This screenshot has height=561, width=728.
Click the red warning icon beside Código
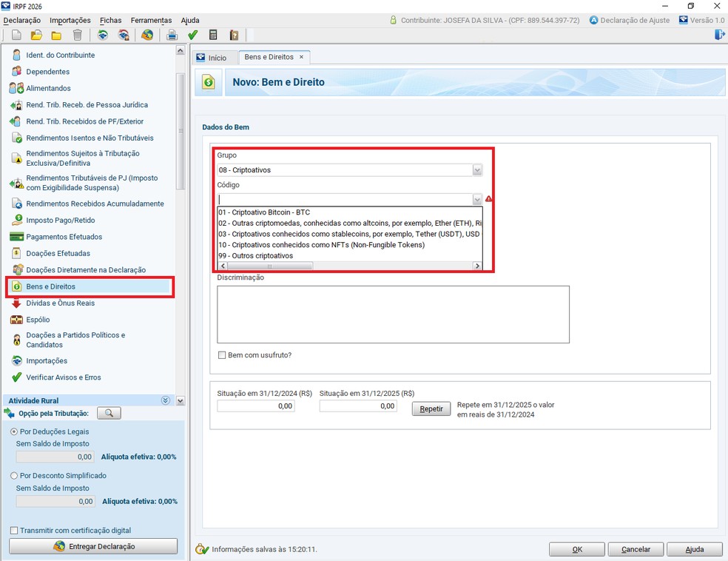click(488, 199)
